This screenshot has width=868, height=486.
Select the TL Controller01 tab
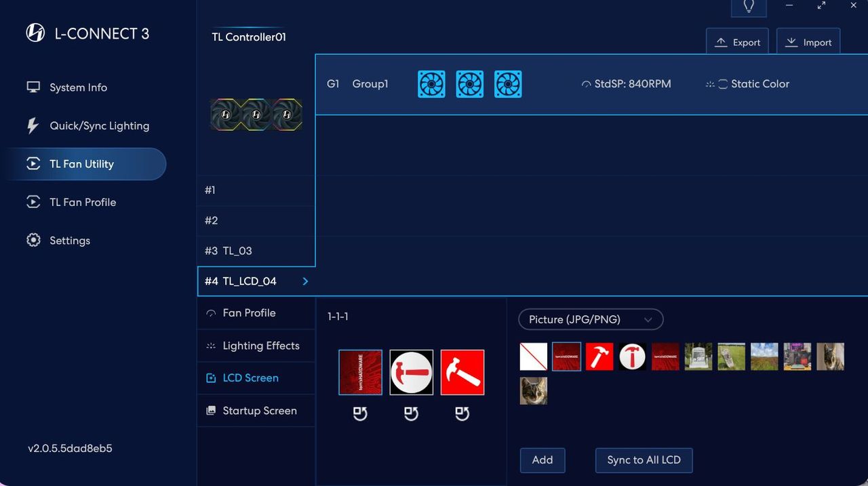249,37
